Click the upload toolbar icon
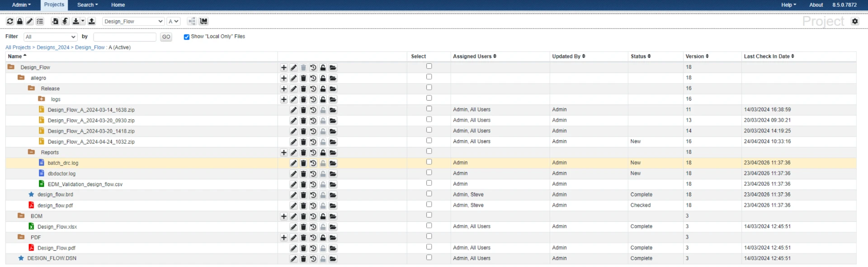Screen dimensions: 868x267 92,21
